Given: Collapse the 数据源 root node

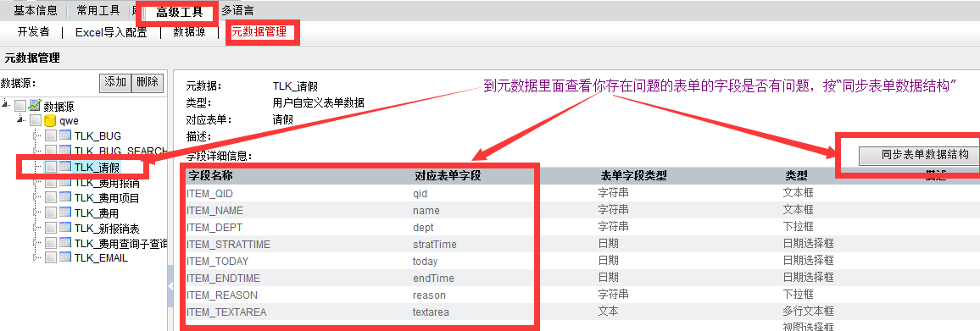Looking at the screenshot, I should point(6,105).
